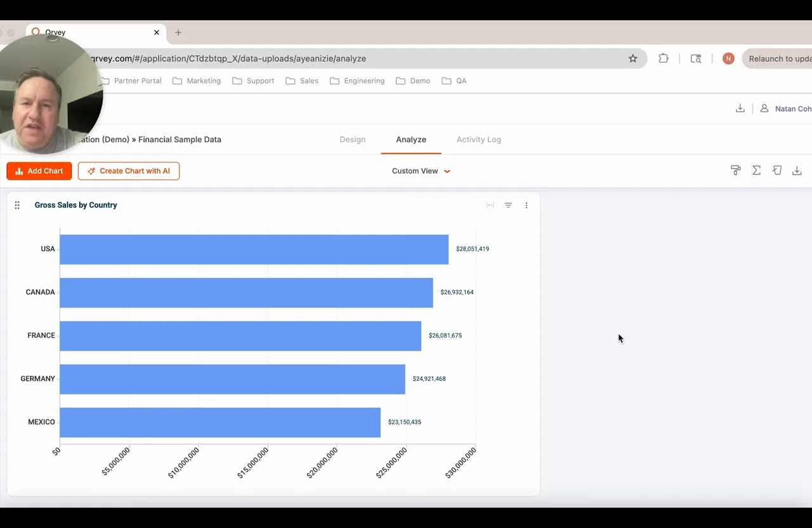This screenshot has height=528, width=812.
Task: Expand the Custom View dropdown
Action: (x=421, y=171)
